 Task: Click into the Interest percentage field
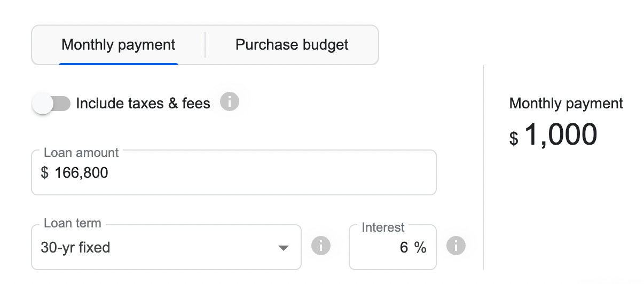click(392, 247)
